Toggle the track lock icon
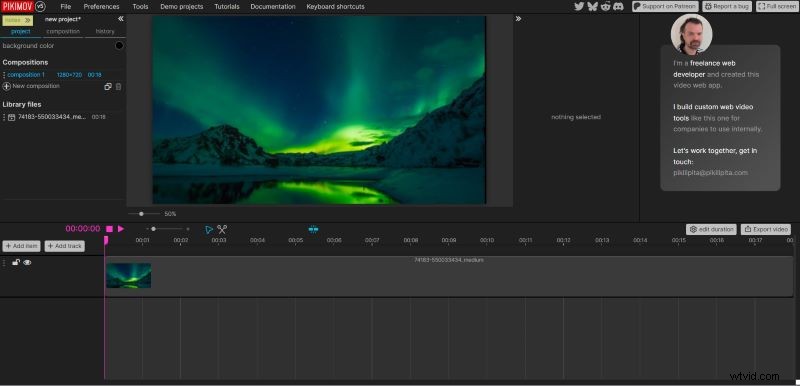Image resolution: width=800 pixels, height=386 pixels. tap(16, 262)
